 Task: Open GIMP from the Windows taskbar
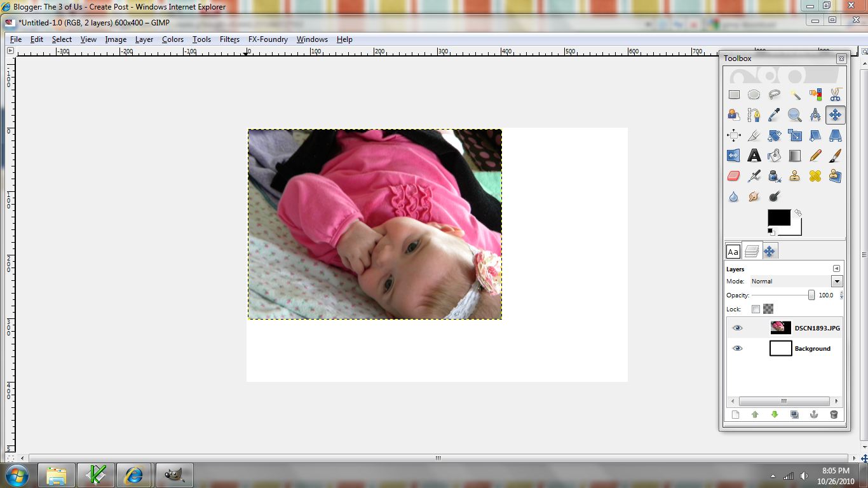click(x=174, y=475)
